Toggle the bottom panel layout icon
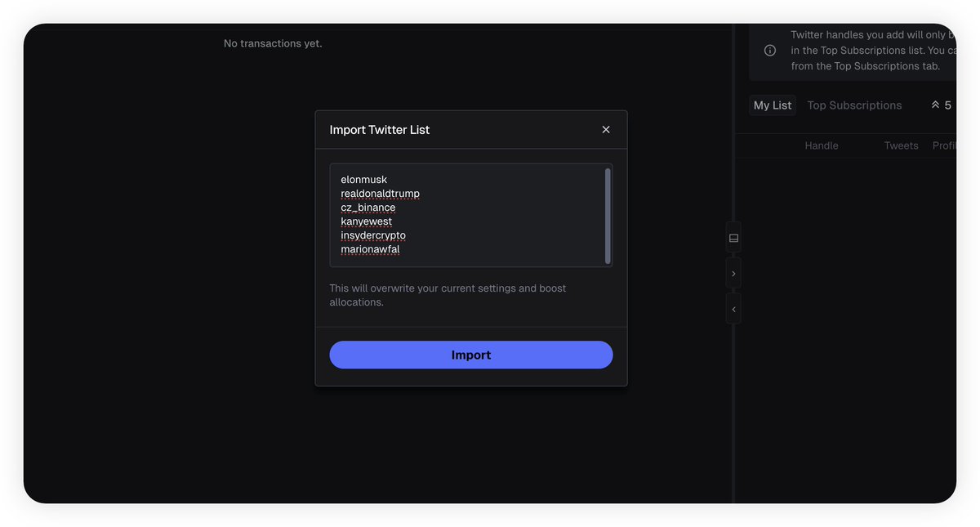 pos(733,238)
